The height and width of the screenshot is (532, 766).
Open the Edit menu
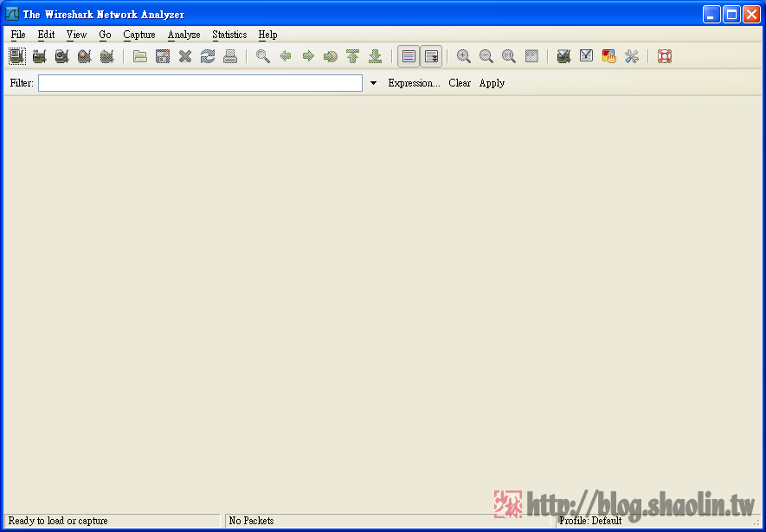46,35
